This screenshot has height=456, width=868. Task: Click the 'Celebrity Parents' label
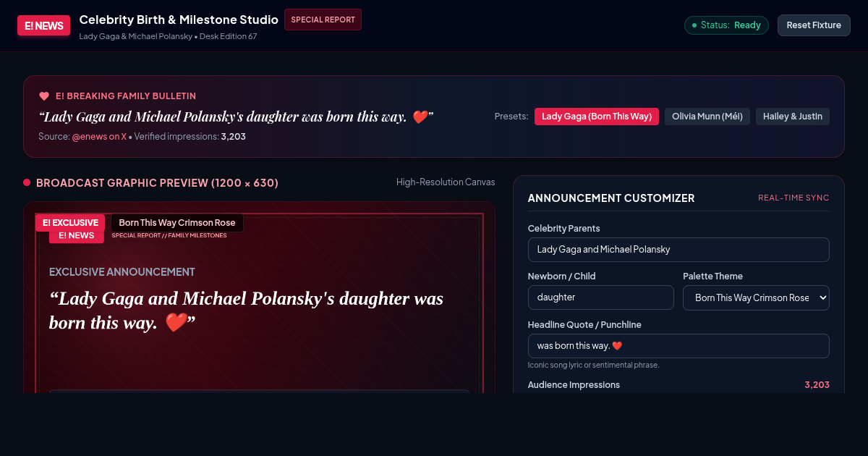tap(564, 229)
